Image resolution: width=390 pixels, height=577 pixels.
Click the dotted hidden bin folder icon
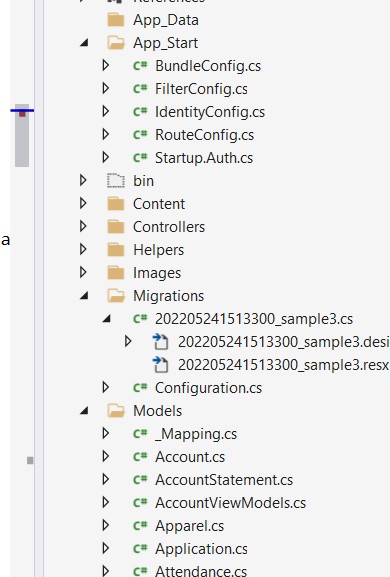coord(116,181)
